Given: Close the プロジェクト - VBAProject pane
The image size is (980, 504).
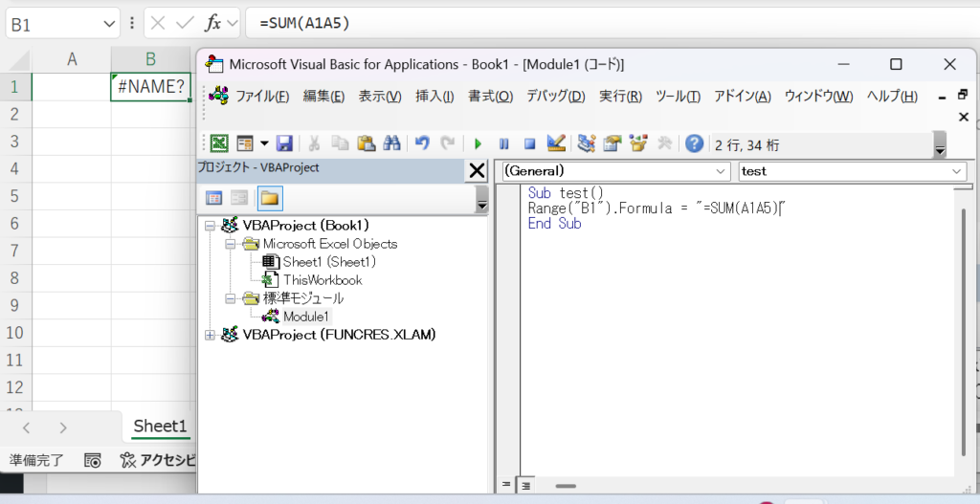Looking at the screenshot, I should point(477,170).
